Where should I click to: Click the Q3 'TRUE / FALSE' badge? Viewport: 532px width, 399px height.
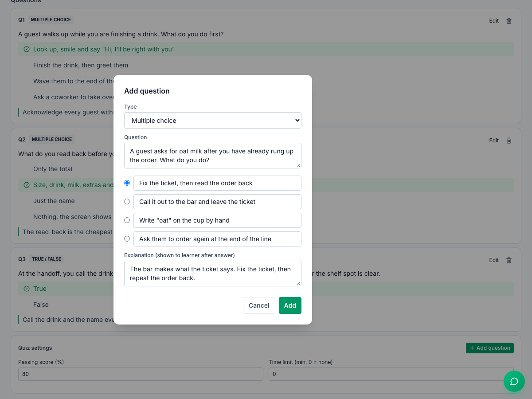coord(47,259)
